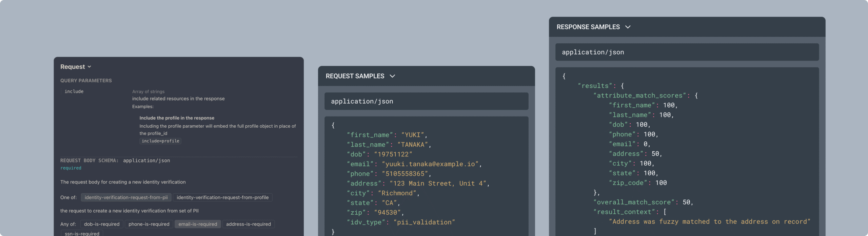Click the response "address": 50 line
Viewport: 868px width, 236px height.
coord(635,154)
